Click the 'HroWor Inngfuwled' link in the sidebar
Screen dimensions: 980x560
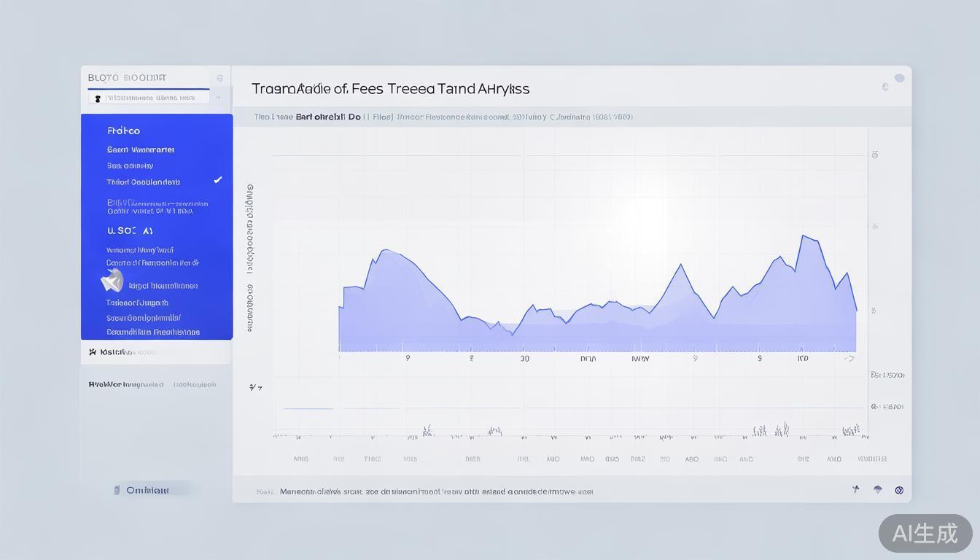125,384
